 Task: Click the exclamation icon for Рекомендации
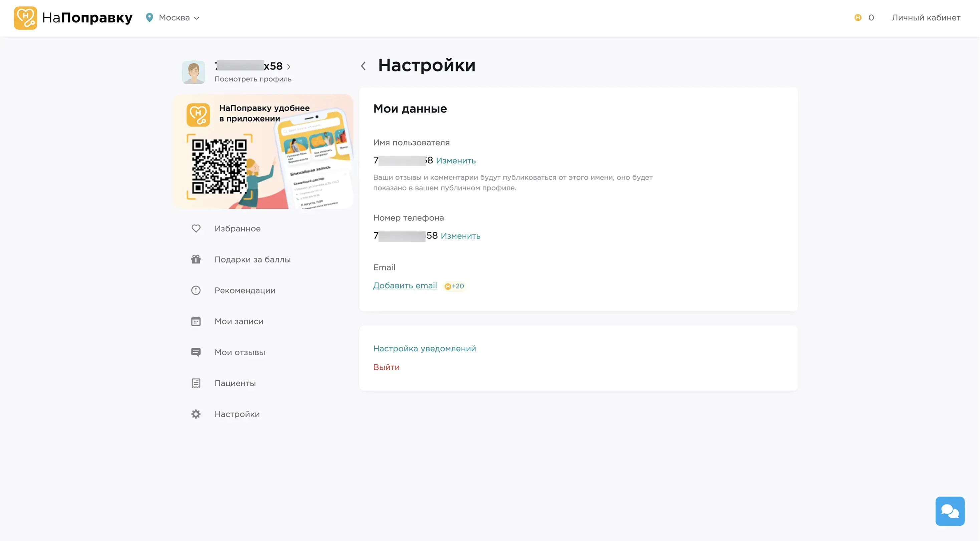point(196,291)
